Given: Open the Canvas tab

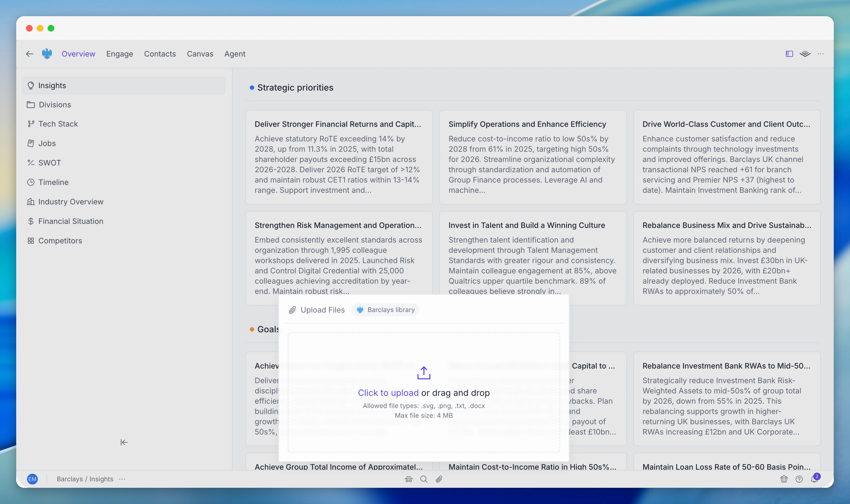Looking at the screenshot, I should pos(200,54).
